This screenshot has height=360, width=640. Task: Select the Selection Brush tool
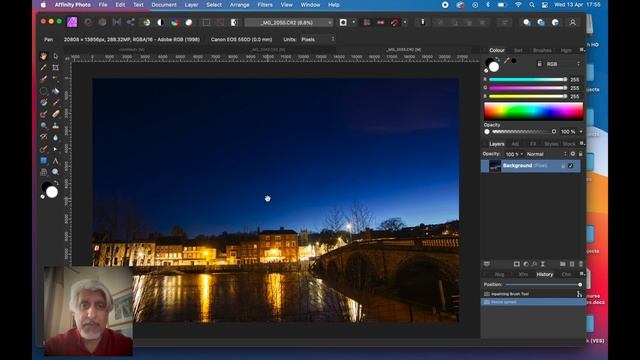44,79
